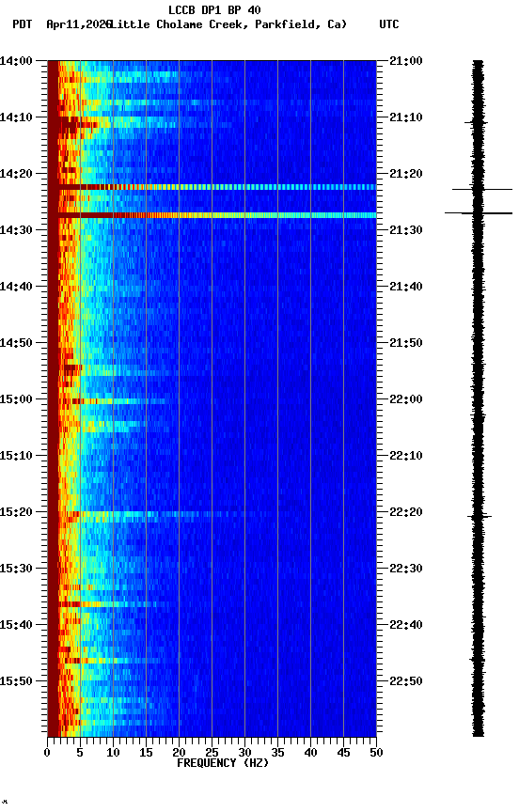Click the 21:50 UTC time label

[x=406, y=343]
